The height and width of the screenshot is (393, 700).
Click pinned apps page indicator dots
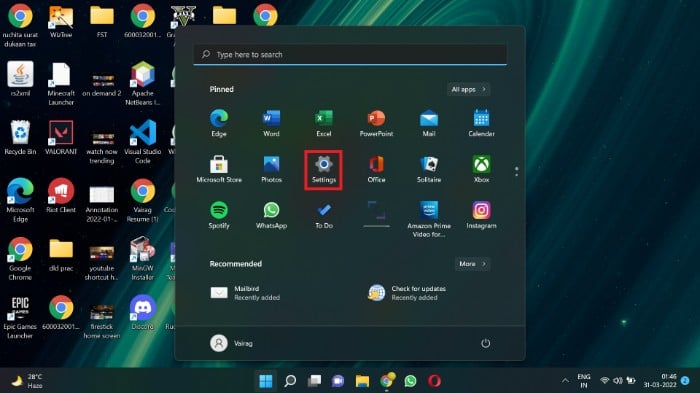(517, 171)
